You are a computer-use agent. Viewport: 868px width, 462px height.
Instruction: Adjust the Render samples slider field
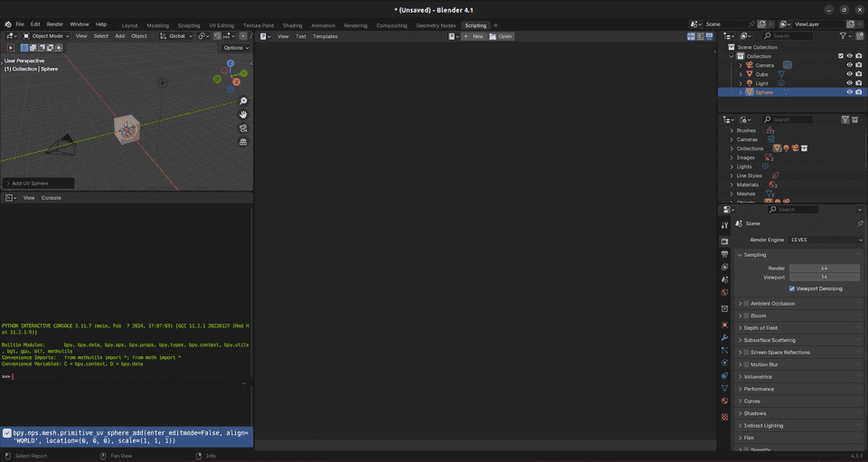824,269
